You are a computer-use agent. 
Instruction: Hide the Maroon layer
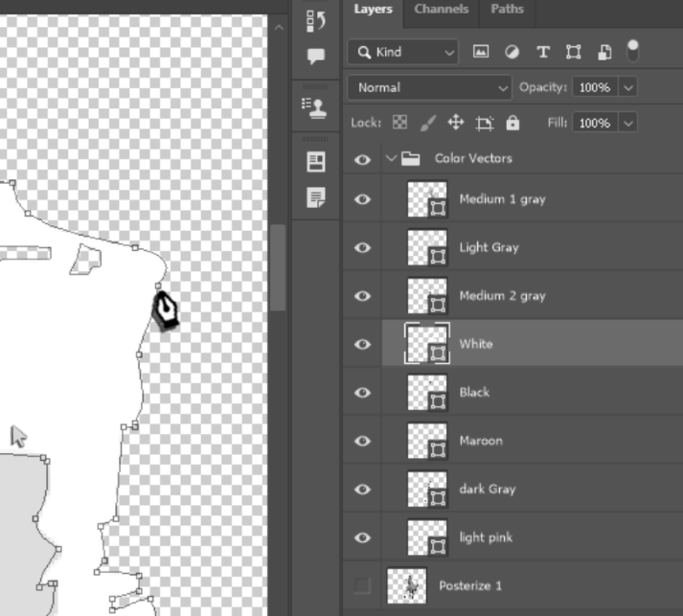tap(362, 442)
